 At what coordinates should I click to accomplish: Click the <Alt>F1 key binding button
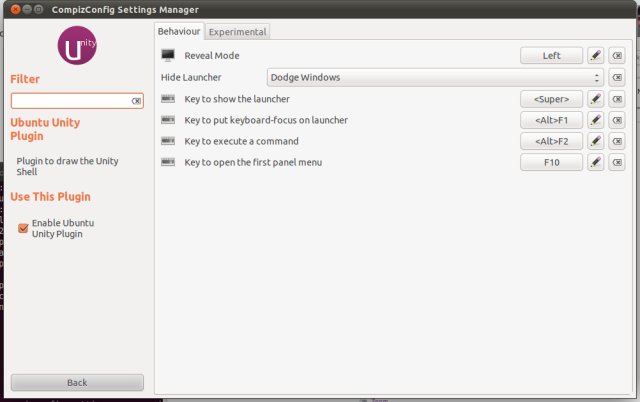[x=551, y=120]
